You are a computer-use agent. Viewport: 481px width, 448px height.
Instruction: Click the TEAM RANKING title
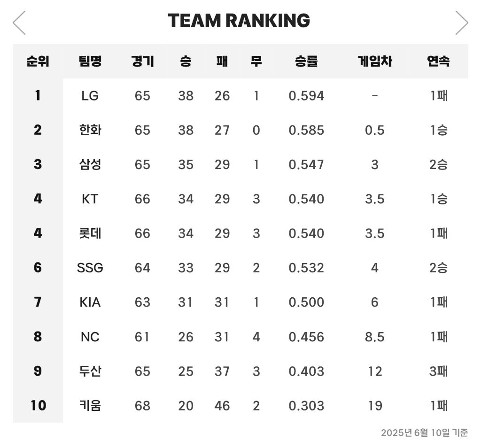pos(239,21)
